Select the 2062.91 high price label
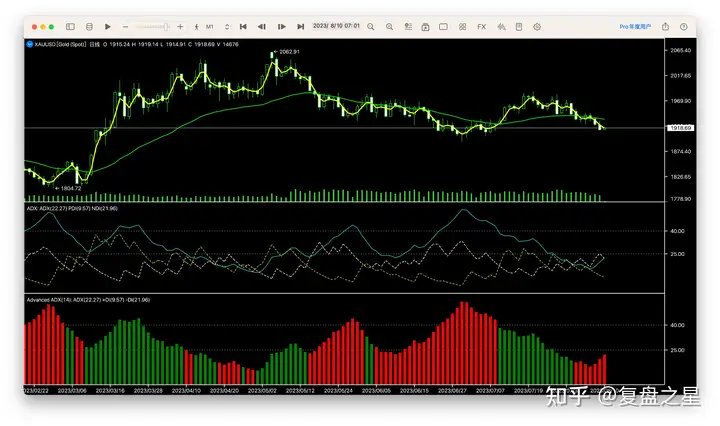The image size is (720, 426). [289, 51]
